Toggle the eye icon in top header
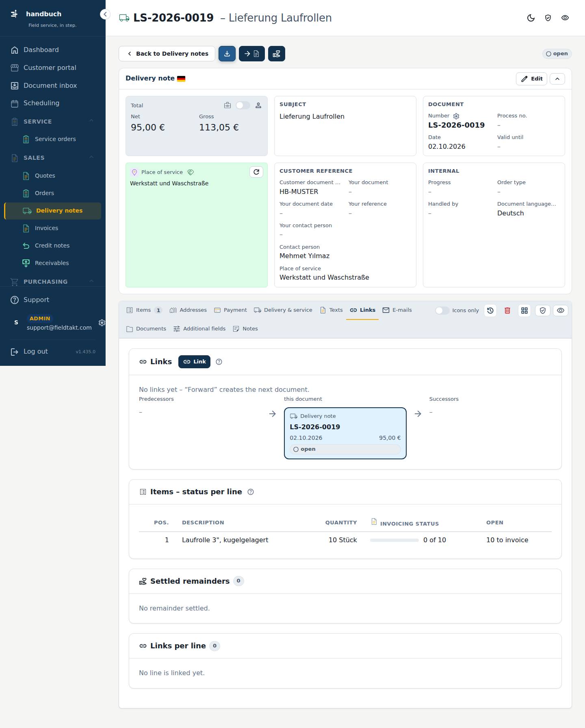Screen dimensions: 585x728 pyautogui.click(x=565, y=18)
